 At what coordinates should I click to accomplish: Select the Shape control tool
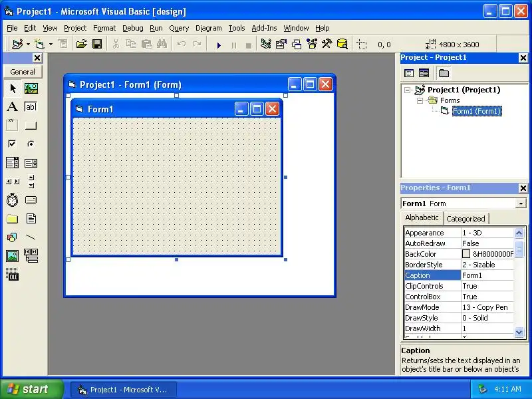tap(13, 237)
